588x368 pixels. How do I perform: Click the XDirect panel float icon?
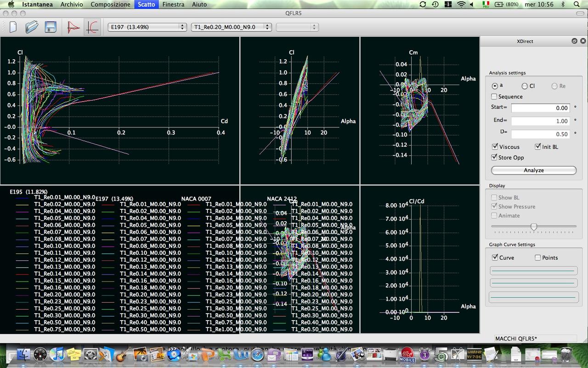pyautogui.click(x=574, y=41)
